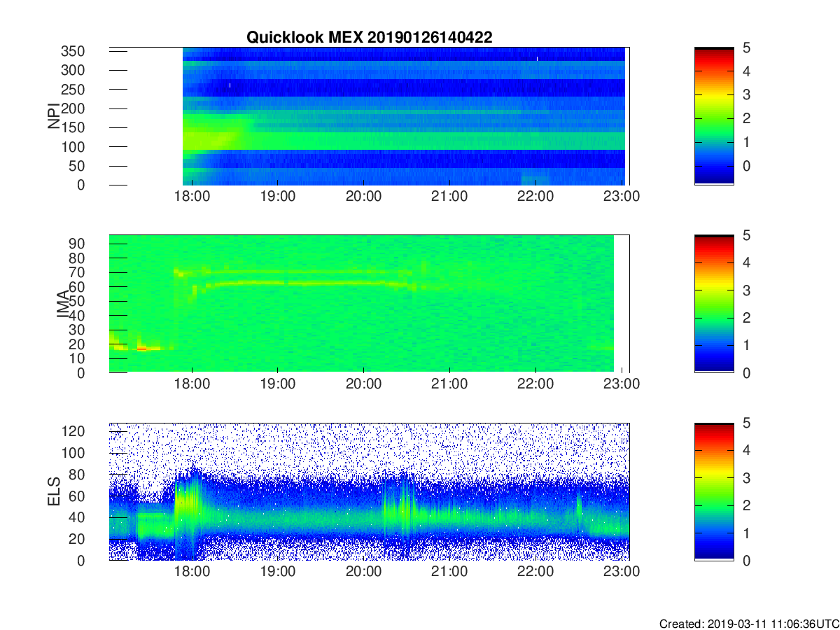Select the NPI y-axis label

pos(53,116)
